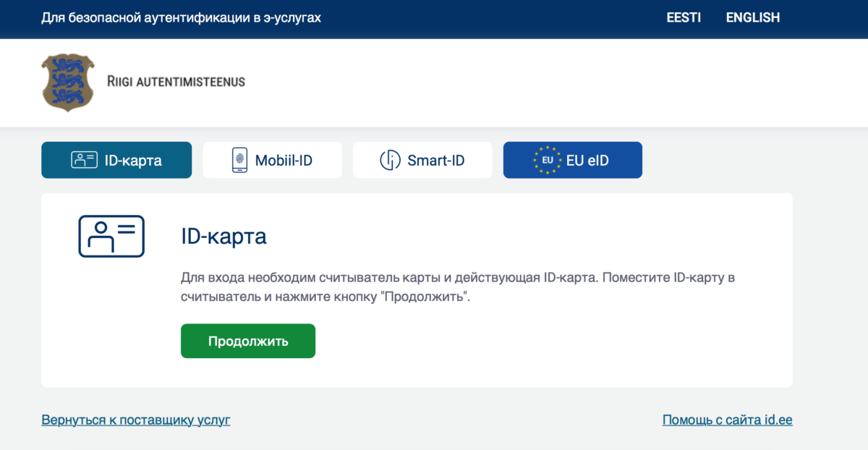Click the card icon in ID-карта tab
The width and height of the screenshot is (868, 450).
pos(84,160)
